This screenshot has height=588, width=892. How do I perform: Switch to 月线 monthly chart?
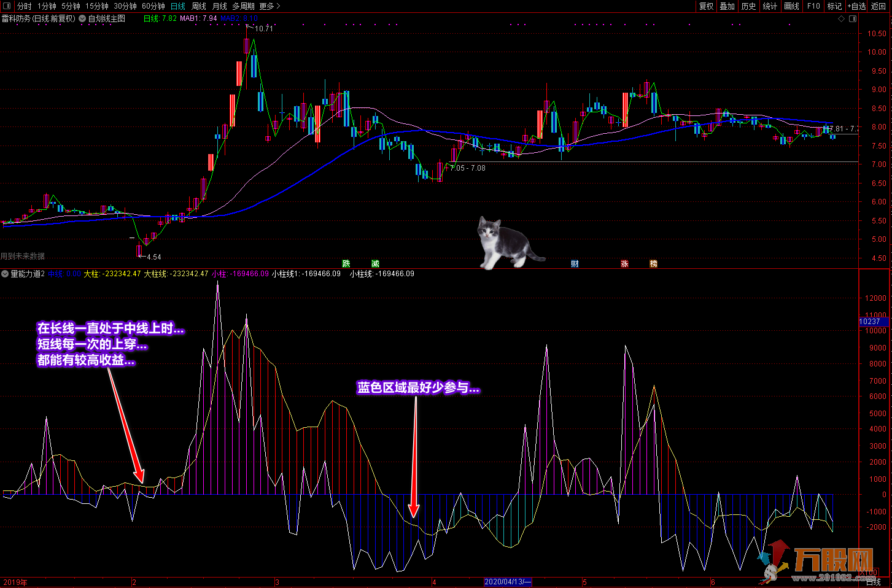point(220,6)
